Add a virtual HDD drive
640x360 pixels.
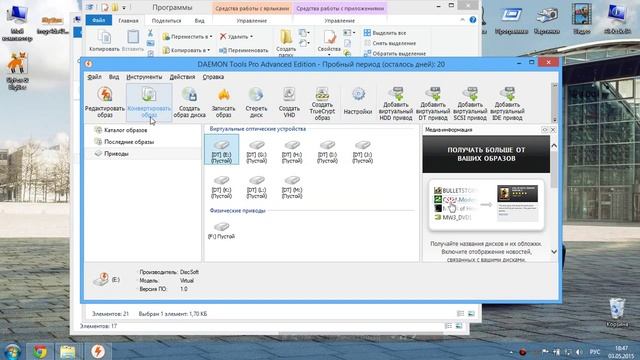[x=396, y=104]
